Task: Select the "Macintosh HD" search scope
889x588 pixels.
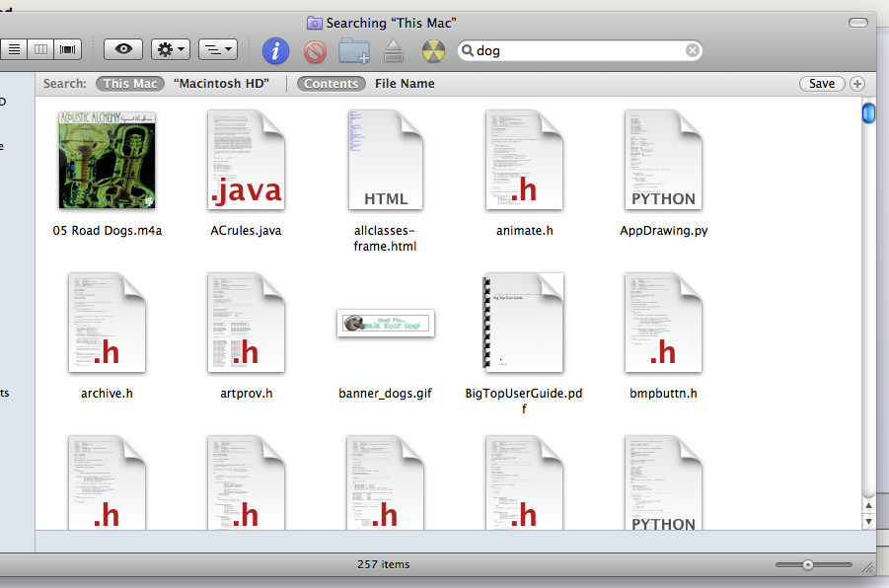Action: [221, 84]
